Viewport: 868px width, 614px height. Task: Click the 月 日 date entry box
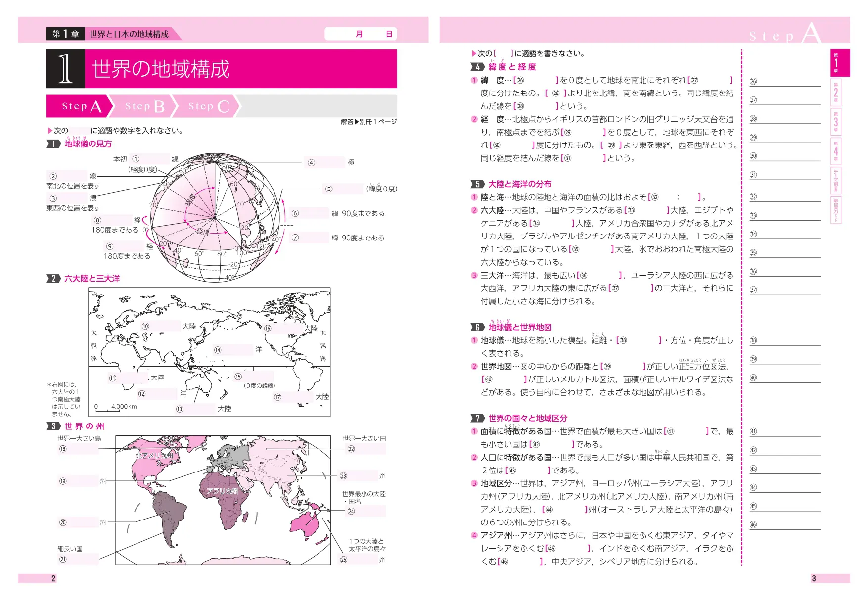pyautogui.click(x=361, y=34)
